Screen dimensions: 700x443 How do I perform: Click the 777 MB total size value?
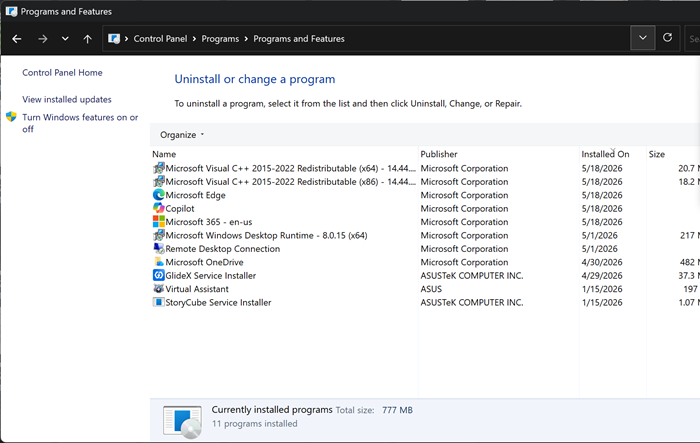click(x=397, y=410)
